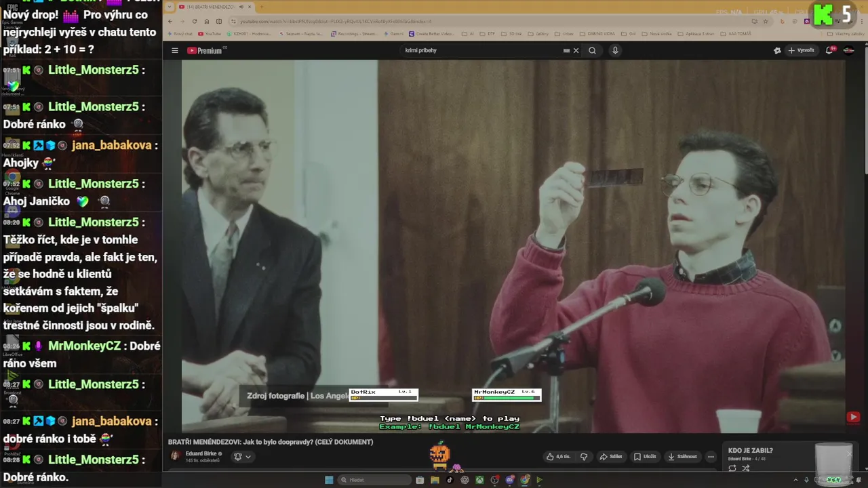
Task: Click the Stáhnout download button
Action: click(x=682, y=457)
